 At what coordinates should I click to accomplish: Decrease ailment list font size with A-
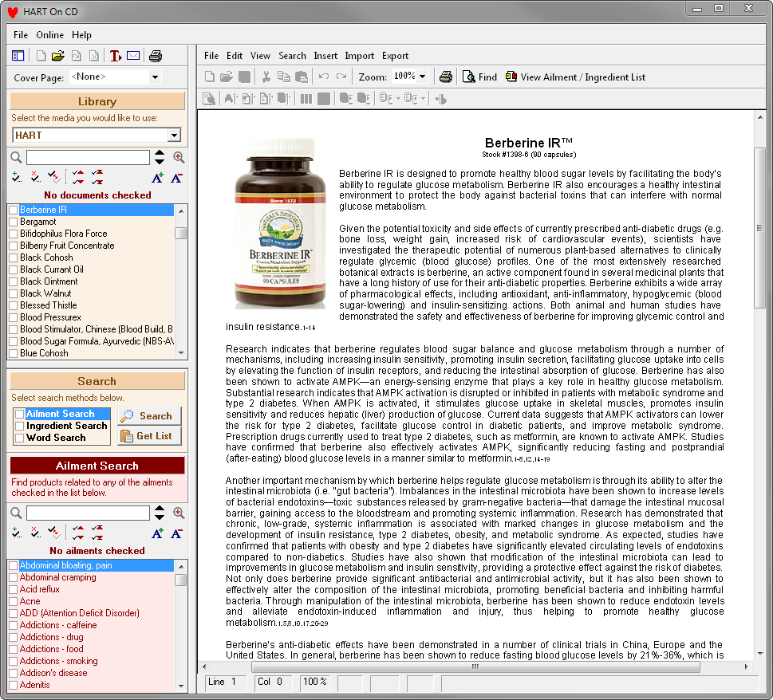click(176, 533)
